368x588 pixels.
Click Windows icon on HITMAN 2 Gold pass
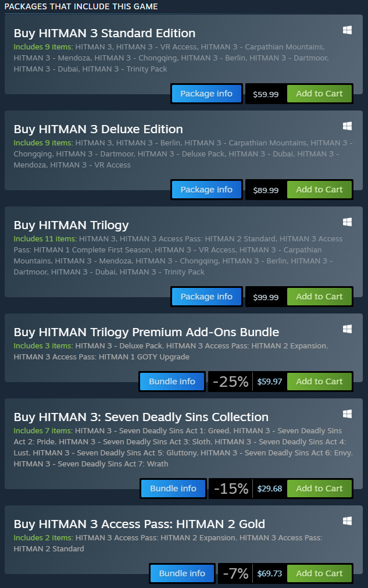347,520
